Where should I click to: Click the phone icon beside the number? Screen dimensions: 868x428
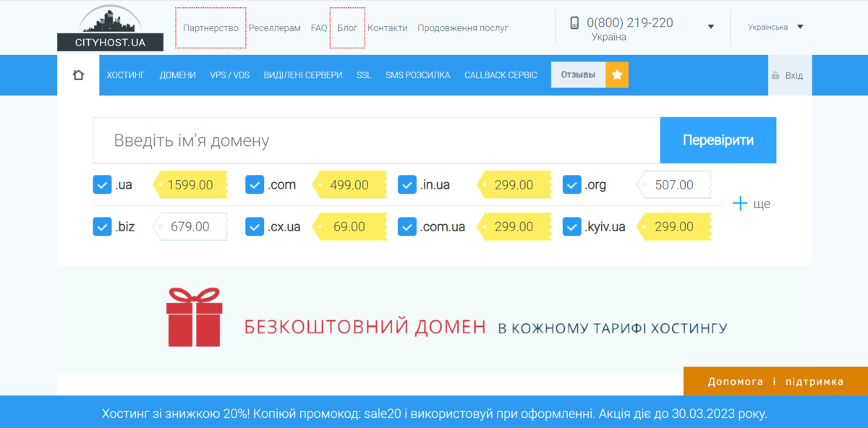tap(574, 23)
